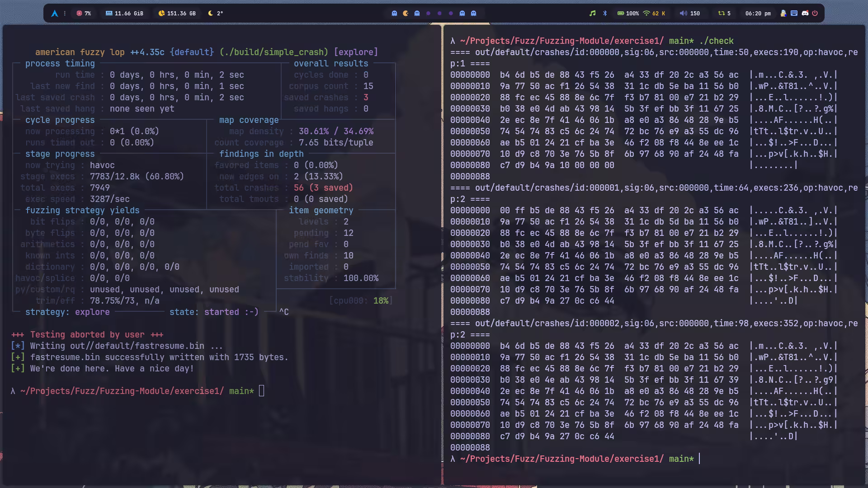Click the disk usage 151.36 GB module
This screenshot has height=488, width=868.
(177, 14)
